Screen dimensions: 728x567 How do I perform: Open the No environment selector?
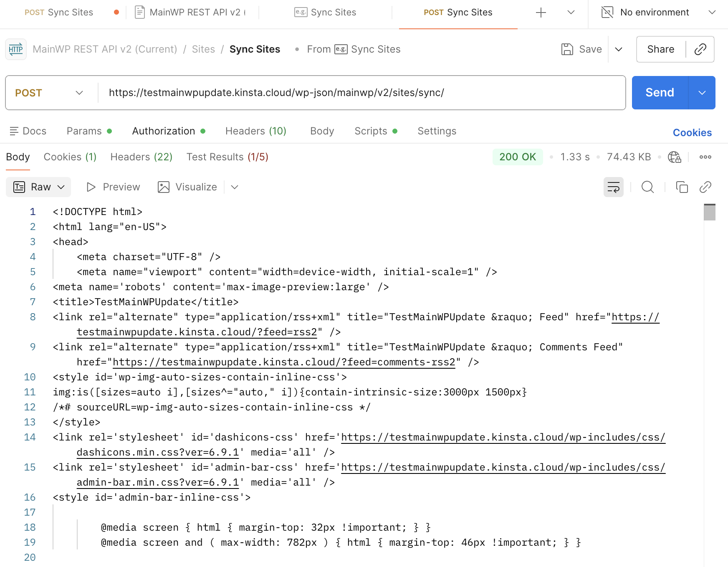click(x=658, y=13)
